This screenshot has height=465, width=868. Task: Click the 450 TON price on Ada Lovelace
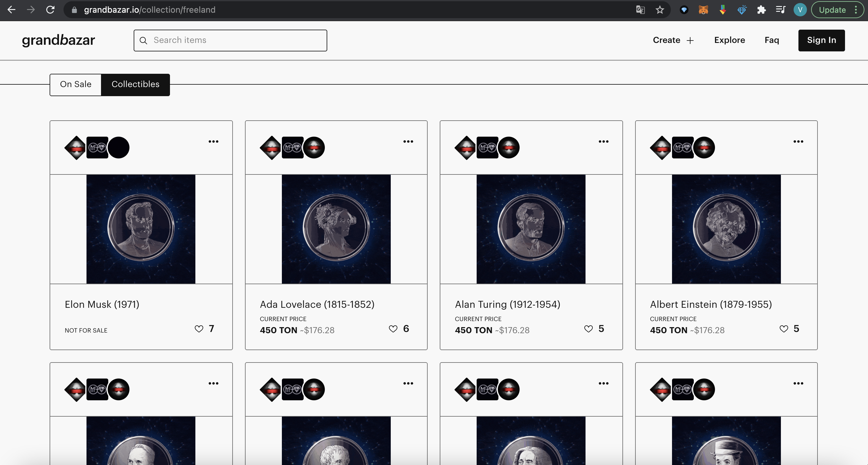[x=278, y=330]
